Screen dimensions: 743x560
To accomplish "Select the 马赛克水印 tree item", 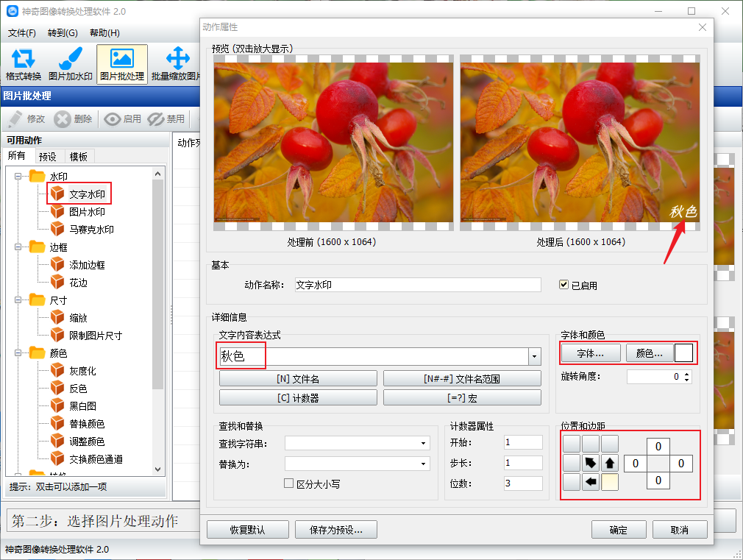I will click(x=91, y=230).
